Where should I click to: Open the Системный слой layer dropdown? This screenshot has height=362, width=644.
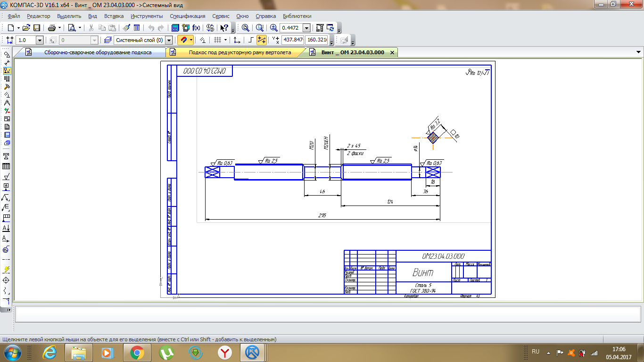pyautogui.click(x=169, y=41)
